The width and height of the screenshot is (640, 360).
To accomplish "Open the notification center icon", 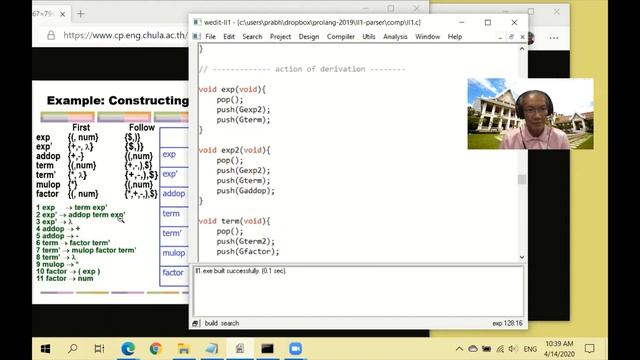I will pos(589,349).
